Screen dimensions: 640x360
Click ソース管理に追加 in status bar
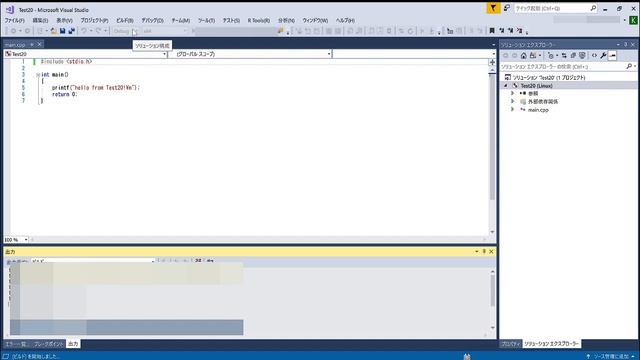[x=611, y=357]
